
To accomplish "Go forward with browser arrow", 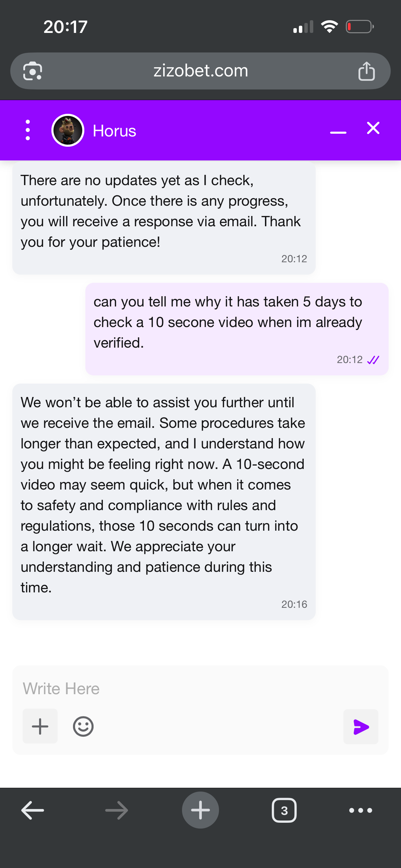I will pyautogui.click(x=117, y=810).
